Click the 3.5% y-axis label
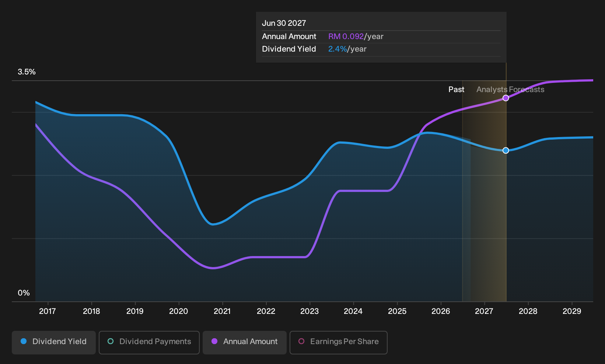Image resolution: width=605 pixels, height=364 pixels. tap(27, 72)
